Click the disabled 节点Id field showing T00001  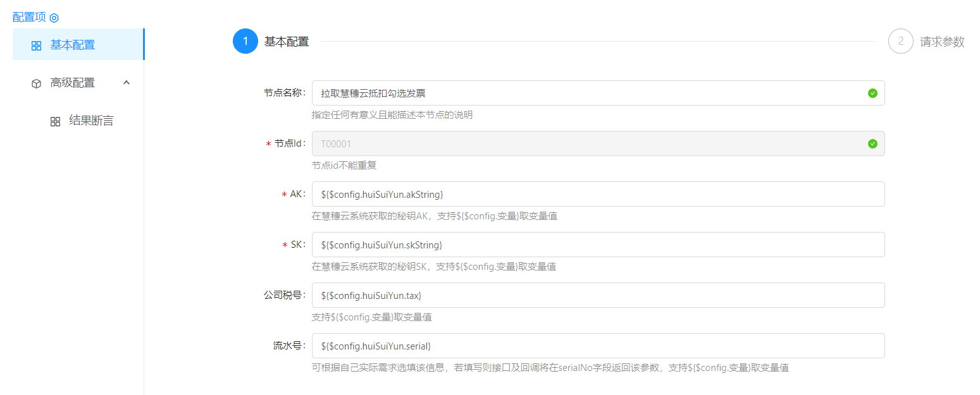[588, 143]
